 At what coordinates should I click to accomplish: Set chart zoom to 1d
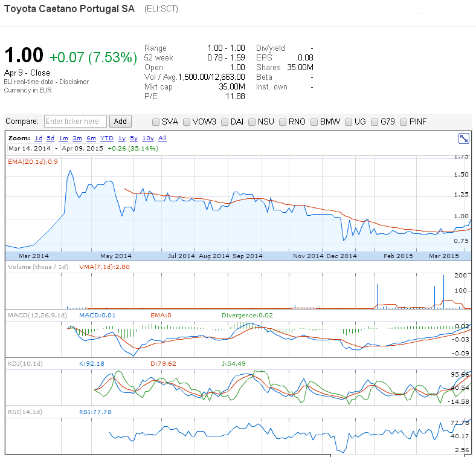[x=38, y=138]
